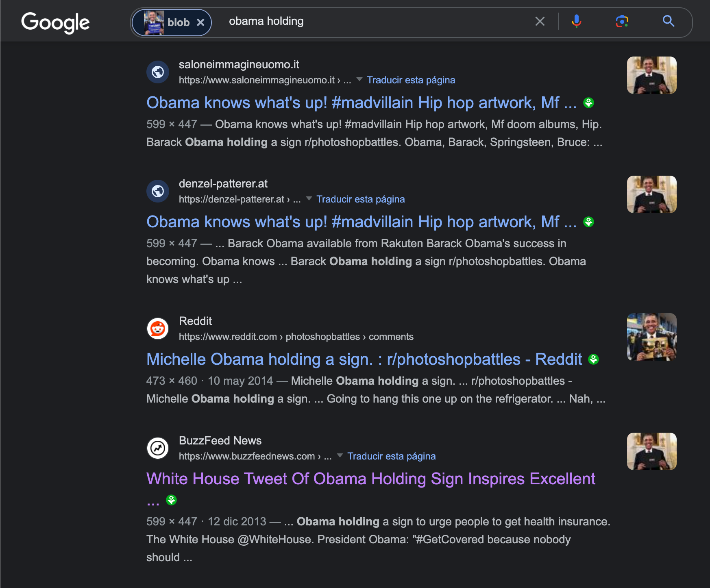Start voice search with microphone
Screen dimensions: 710x588
coord(576,21)
